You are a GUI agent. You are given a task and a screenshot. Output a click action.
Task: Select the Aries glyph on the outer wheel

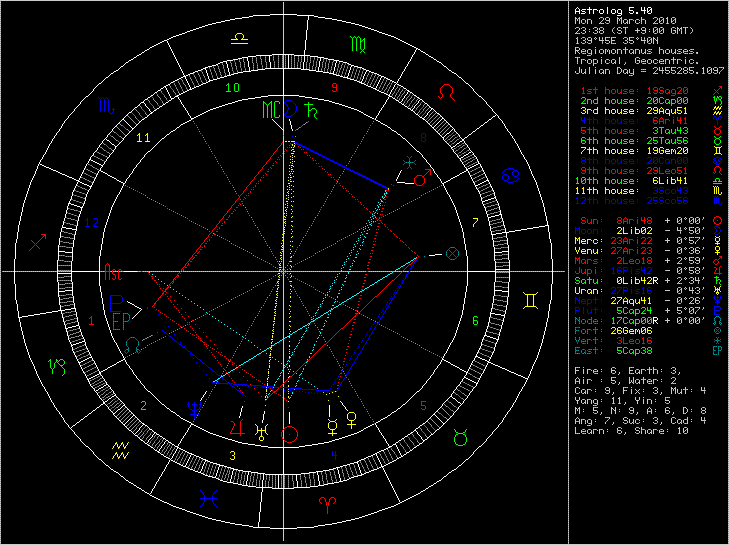point(327,504)
